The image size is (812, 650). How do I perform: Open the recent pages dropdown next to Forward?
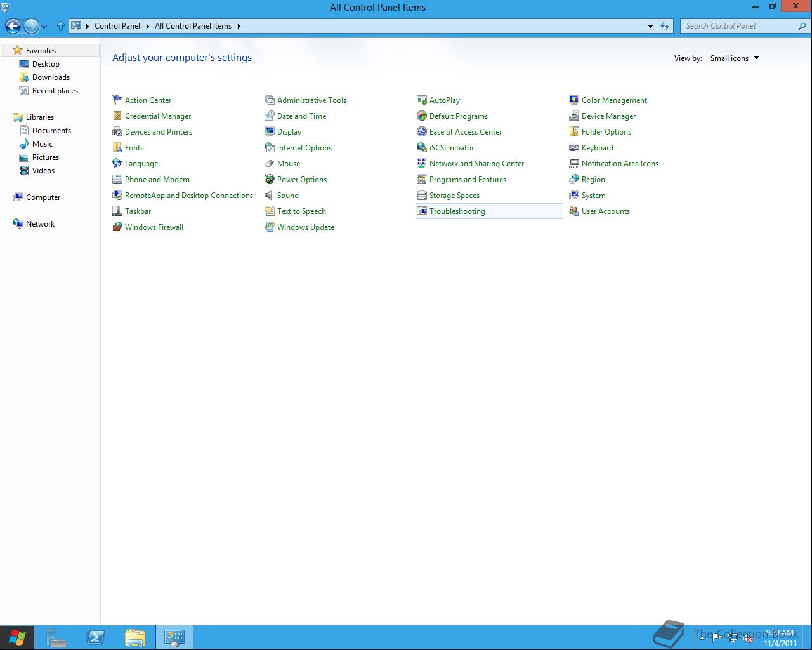(44, 26)
